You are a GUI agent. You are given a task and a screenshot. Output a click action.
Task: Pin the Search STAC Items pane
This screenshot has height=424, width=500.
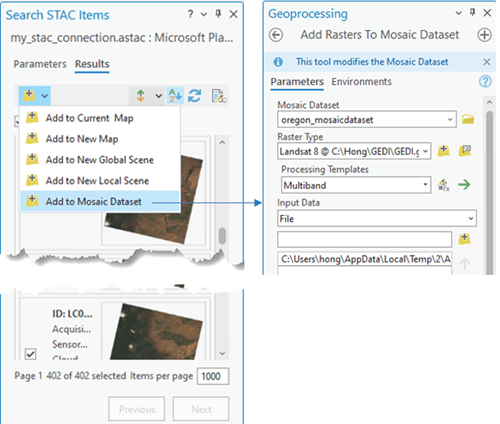pyautogui.click(x=218, y=14)
